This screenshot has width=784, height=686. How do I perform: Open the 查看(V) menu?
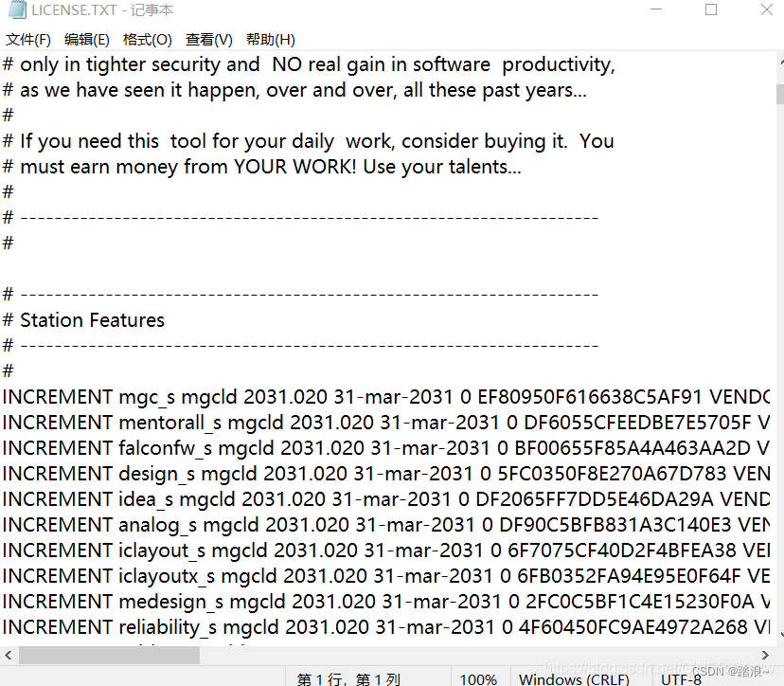point(209,40)
